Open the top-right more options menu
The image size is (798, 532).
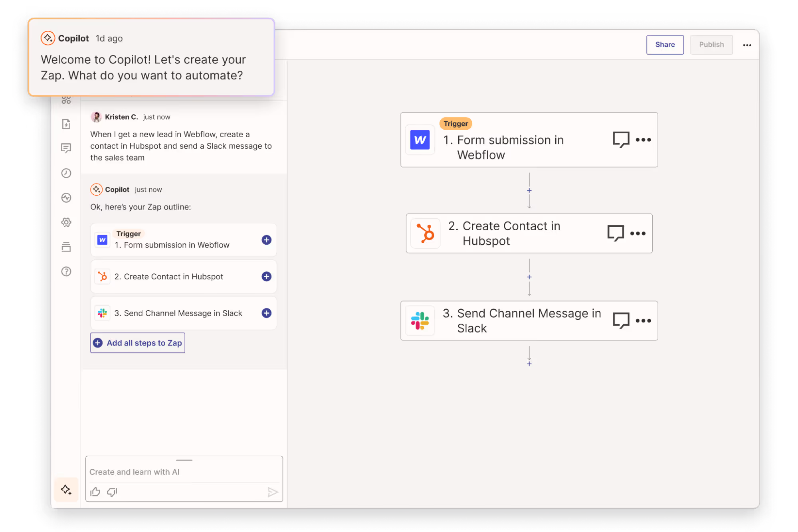click(747, 45)
